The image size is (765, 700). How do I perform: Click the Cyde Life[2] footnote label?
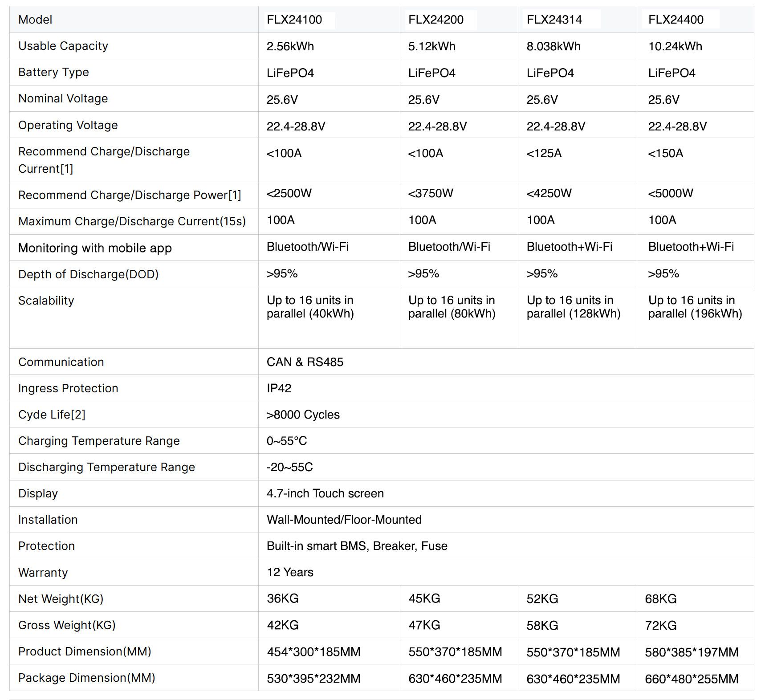click(52, 415)
